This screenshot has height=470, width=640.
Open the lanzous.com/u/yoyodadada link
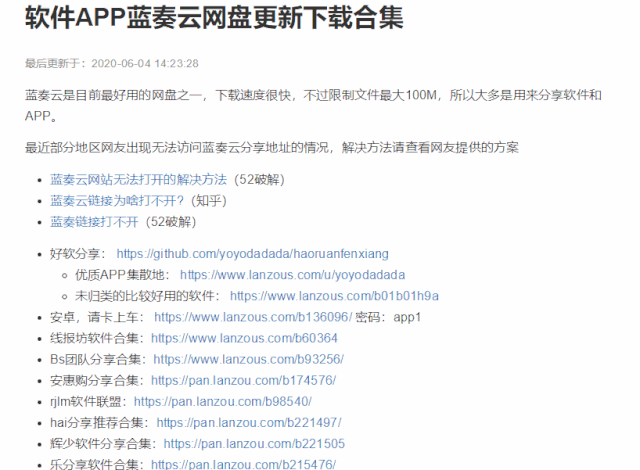pos(292,275)
